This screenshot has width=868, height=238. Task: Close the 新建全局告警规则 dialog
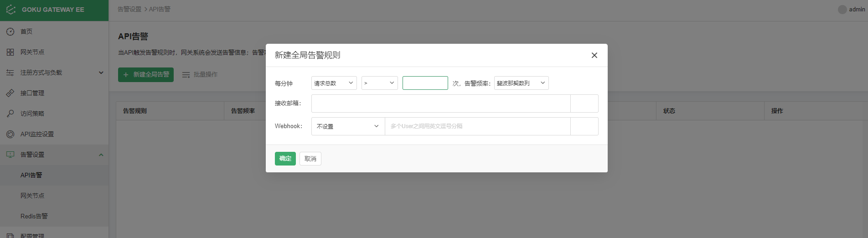594,55
